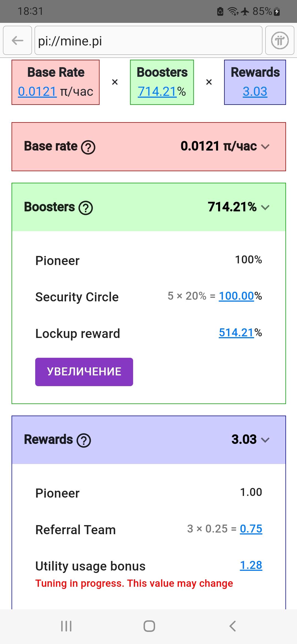The height and width of the screenshot is (644, 297).
Task: Follow the Referral Team 0.75 link
Action: [251, 529]
